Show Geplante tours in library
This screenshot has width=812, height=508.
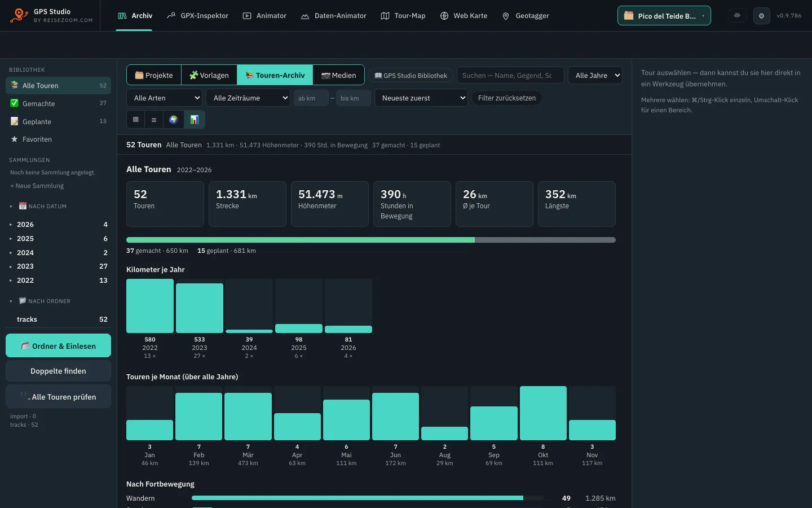59,121
